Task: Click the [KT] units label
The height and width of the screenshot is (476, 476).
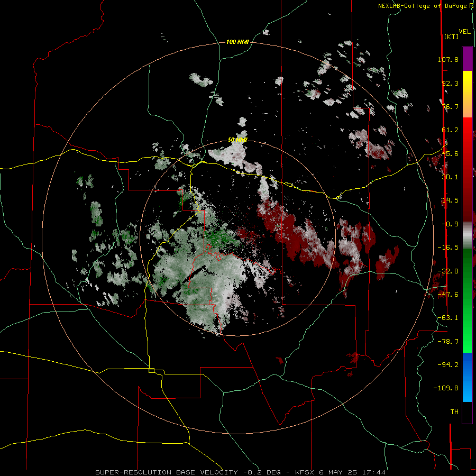Action: (451, 36)
